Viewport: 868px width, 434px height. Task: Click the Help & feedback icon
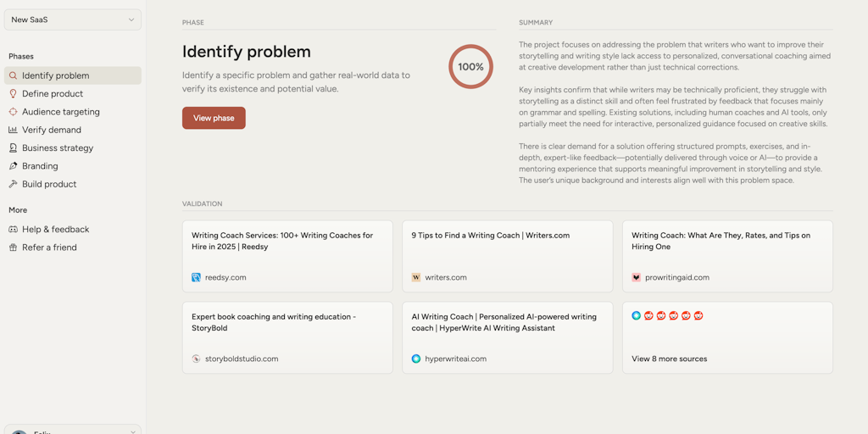point(13,230)
